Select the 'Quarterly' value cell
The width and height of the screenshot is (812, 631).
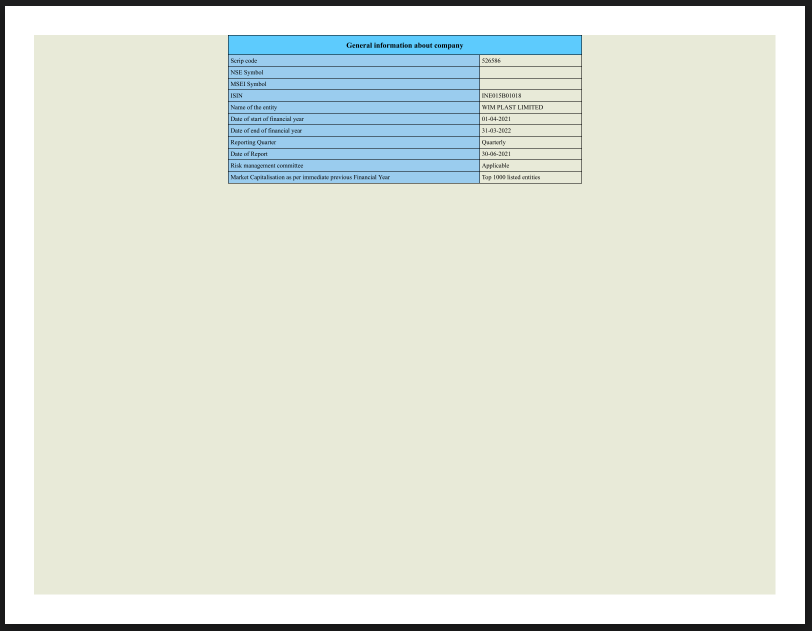[530, 142]
